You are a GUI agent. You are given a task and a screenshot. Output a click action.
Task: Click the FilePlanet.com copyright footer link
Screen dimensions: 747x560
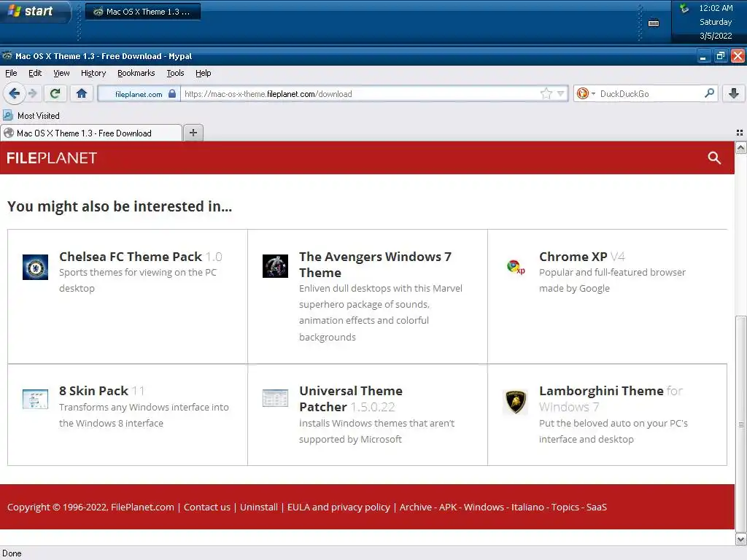point(142,507)
